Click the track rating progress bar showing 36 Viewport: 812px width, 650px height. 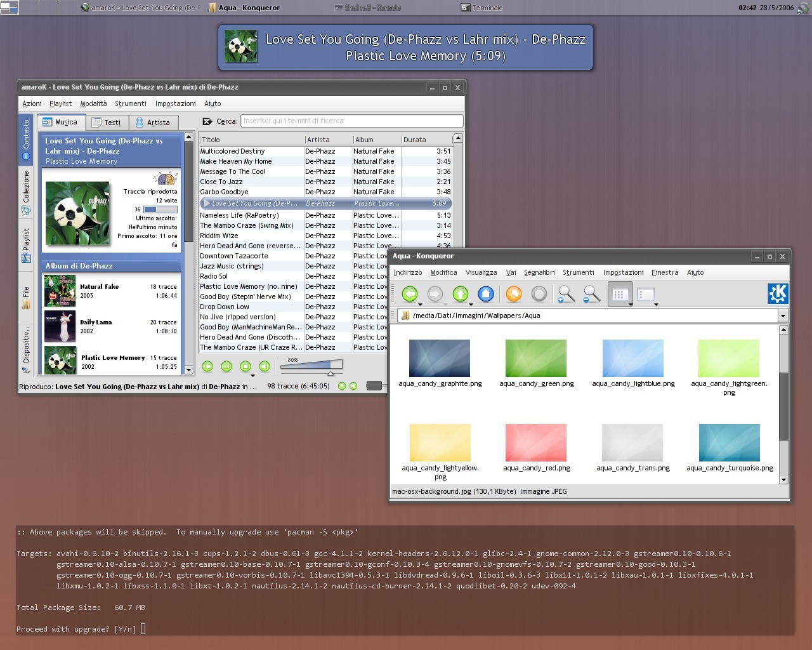pyautogui.click(x=160, y=209)
